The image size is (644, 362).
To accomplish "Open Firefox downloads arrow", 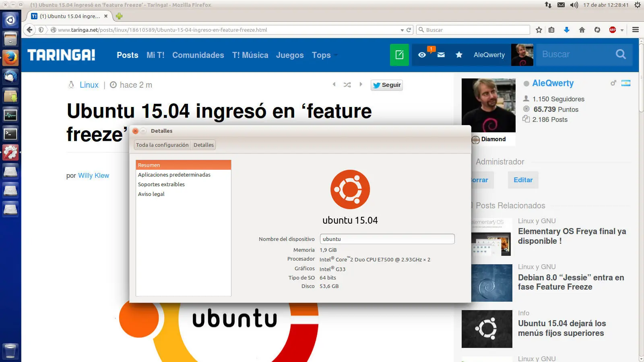I will [x=567, y=30].
